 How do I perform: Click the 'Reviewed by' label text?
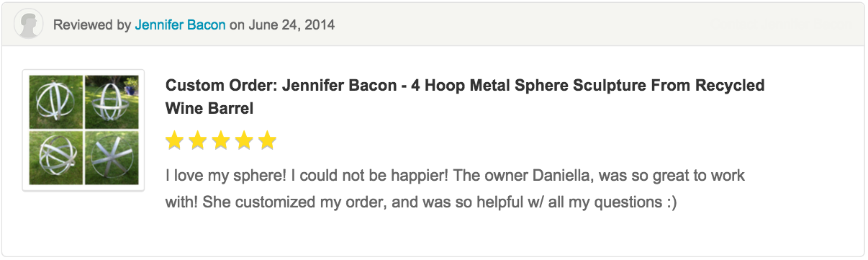[x=92, y=25]
